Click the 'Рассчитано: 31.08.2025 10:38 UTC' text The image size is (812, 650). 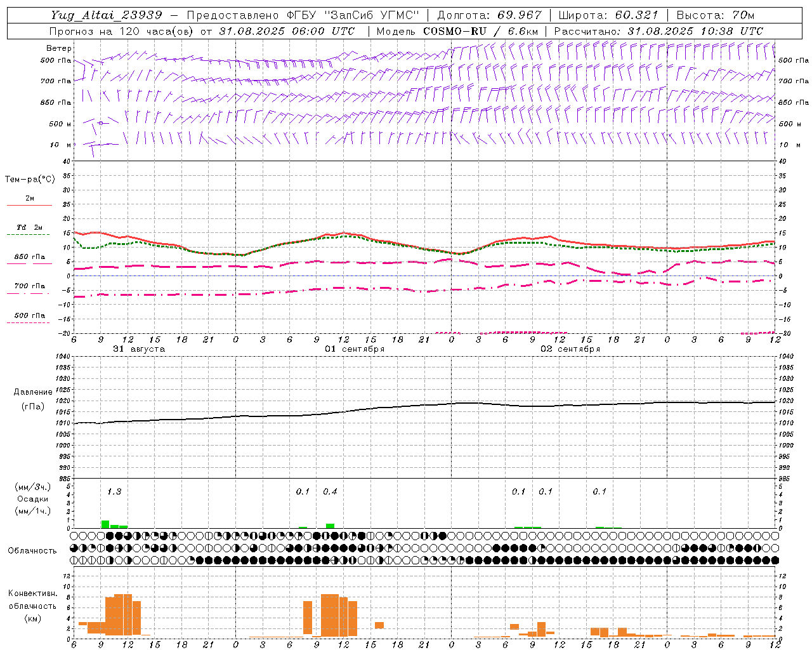(x=658, y=31)
